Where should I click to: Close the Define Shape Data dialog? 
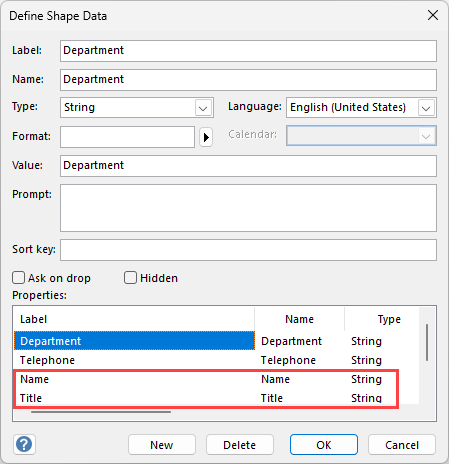433,15
